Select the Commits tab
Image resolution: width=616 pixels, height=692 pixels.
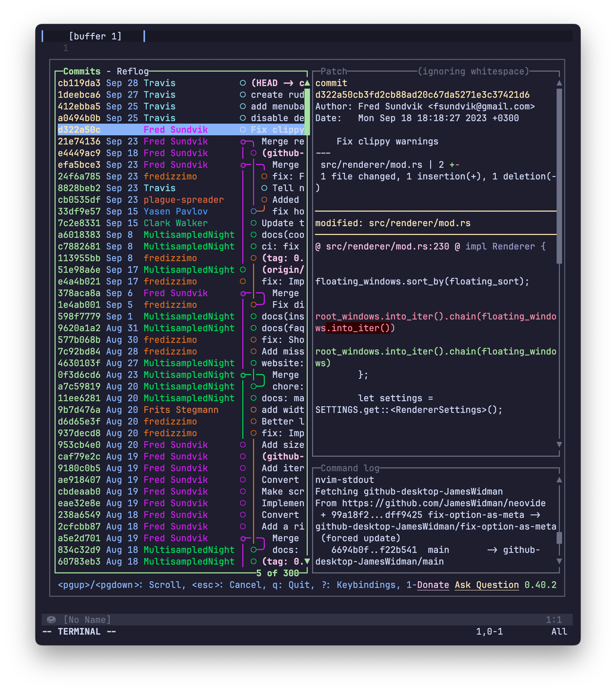[82, 71]
